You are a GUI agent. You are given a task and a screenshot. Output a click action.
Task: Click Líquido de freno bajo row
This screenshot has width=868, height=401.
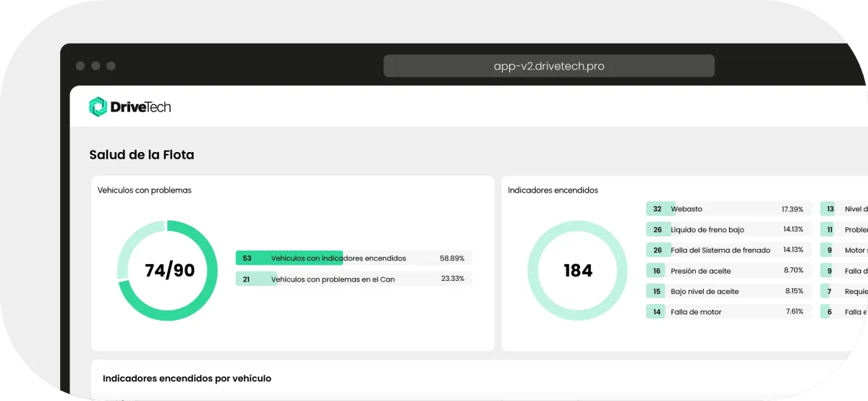[728, 229]
